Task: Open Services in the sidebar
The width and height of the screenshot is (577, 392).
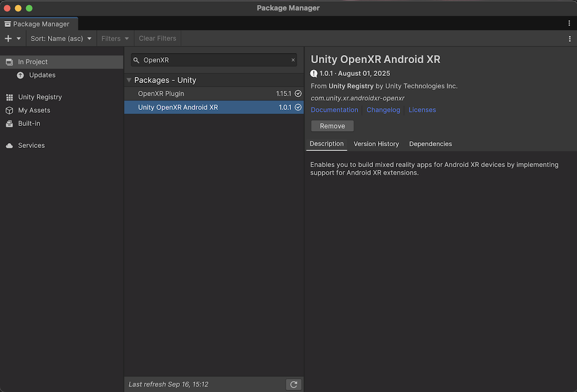Action: click(31, 146)
